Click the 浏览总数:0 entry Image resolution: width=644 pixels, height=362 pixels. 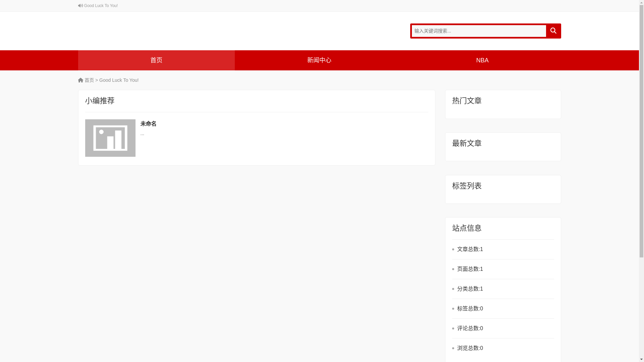pyautogui.click(x=503, y=348)
